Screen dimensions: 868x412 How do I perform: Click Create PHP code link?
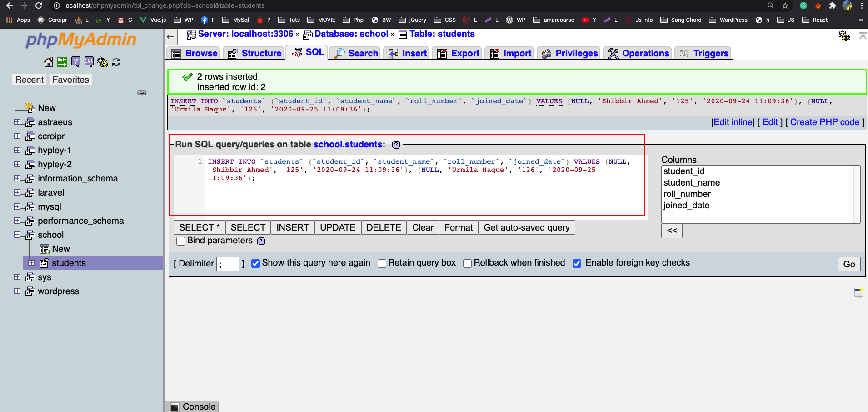825,122
